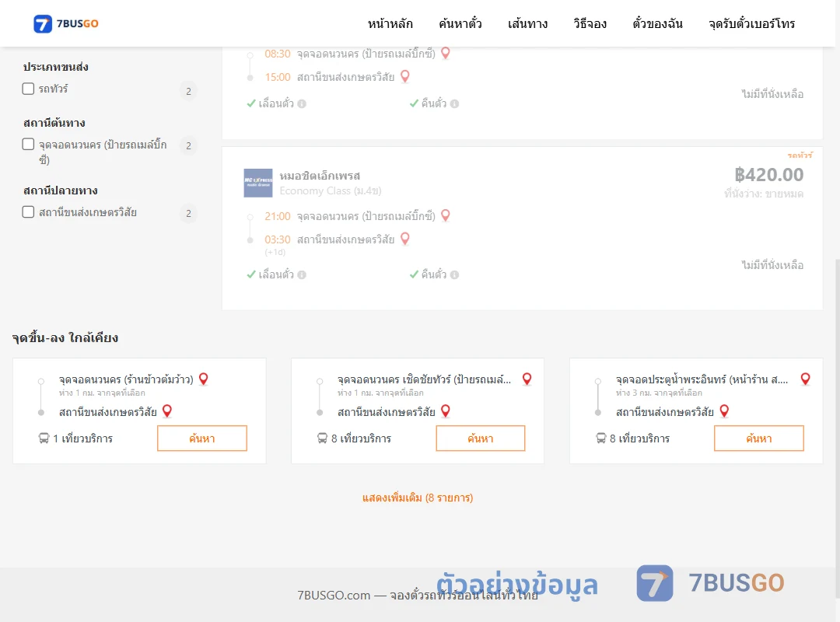Check the รถทัวร์ transport type filter
The image size is (840, 622).
tap(29, 89)
